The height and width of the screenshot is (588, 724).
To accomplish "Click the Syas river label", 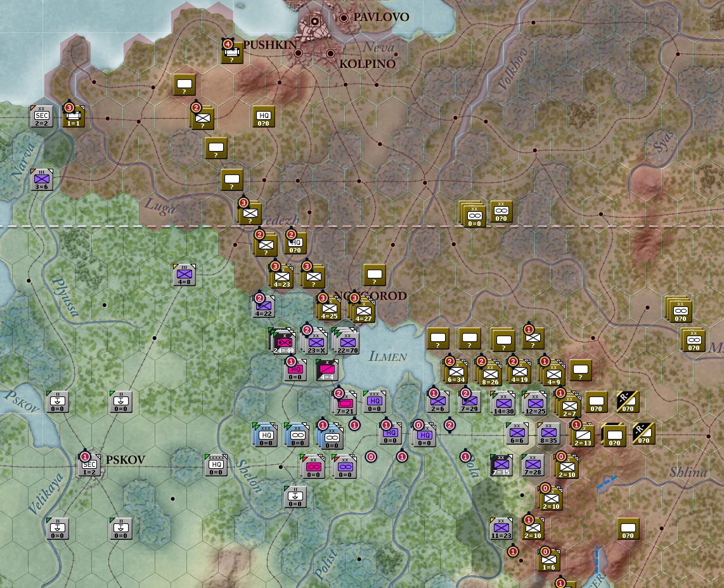I will (x=664, y=142).
